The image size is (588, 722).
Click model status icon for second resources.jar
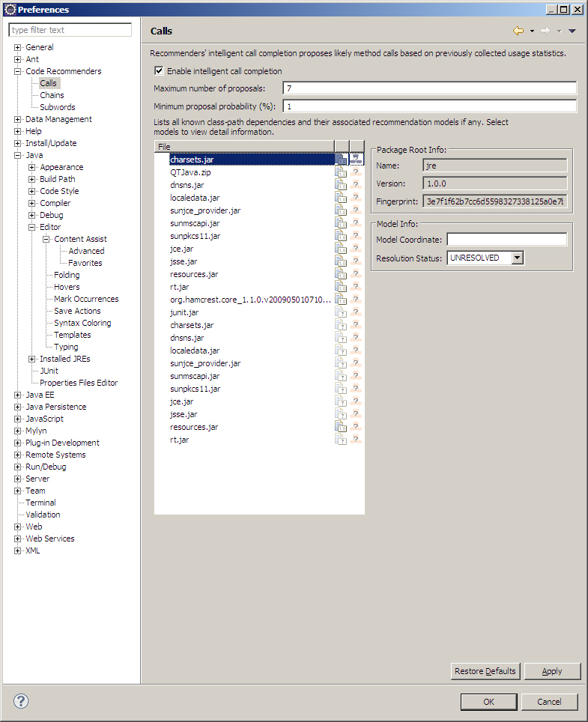(x=356, y=427)
